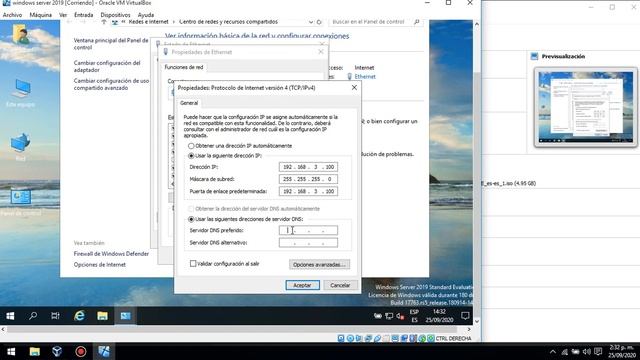Screen dimensions: 640x360
Task: Select user folder desktop icon
Action: (21, 35)
